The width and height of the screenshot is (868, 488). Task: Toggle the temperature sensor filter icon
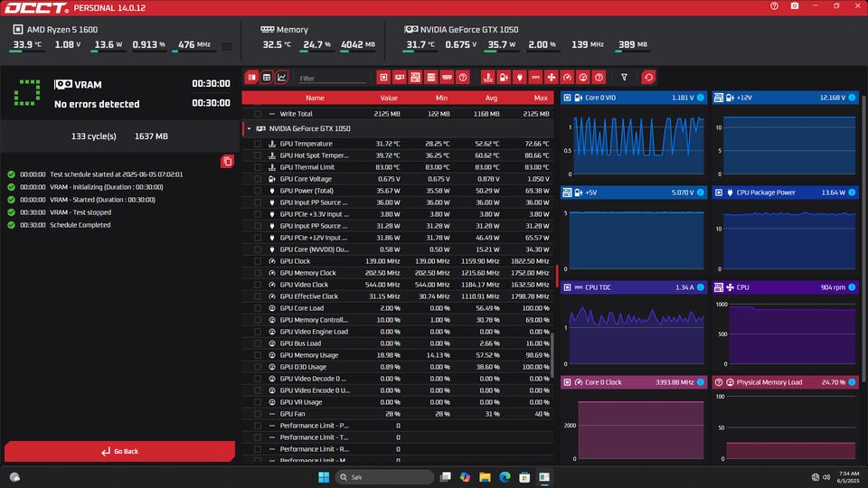pos(487,78)
